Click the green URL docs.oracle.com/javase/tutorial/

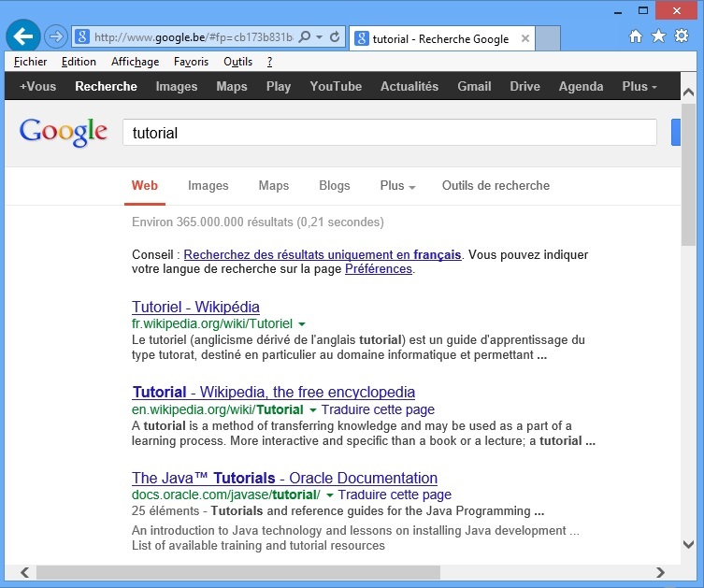tap(226, 495)
